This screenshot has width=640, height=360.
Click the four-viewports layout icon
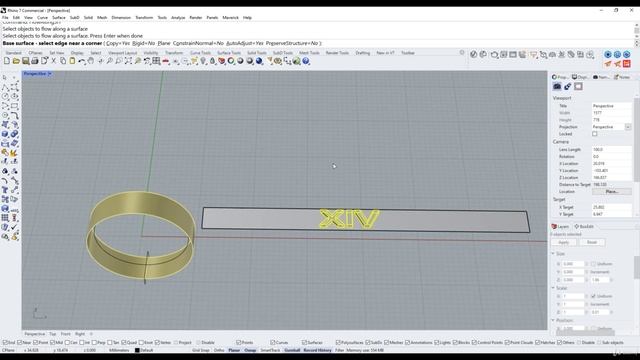[156, 61]
